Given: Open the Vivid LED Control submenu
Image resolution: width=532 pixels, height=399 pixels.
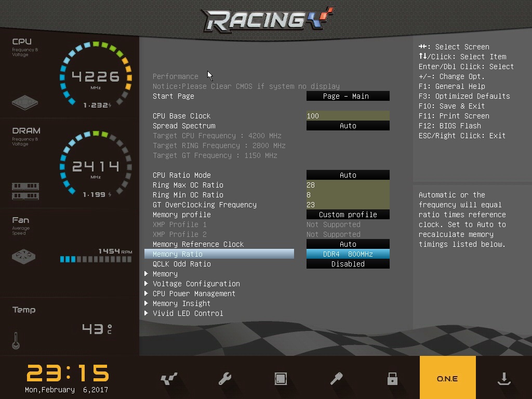Looking at the screenshot, I should pyautogui.click(x=188, y=313).
